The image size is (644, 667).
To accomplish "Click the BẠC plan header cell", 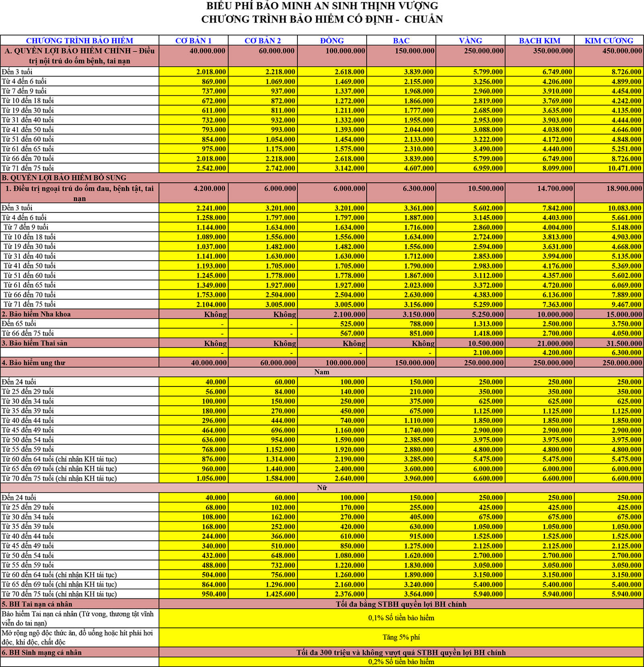I will (401, 40).
